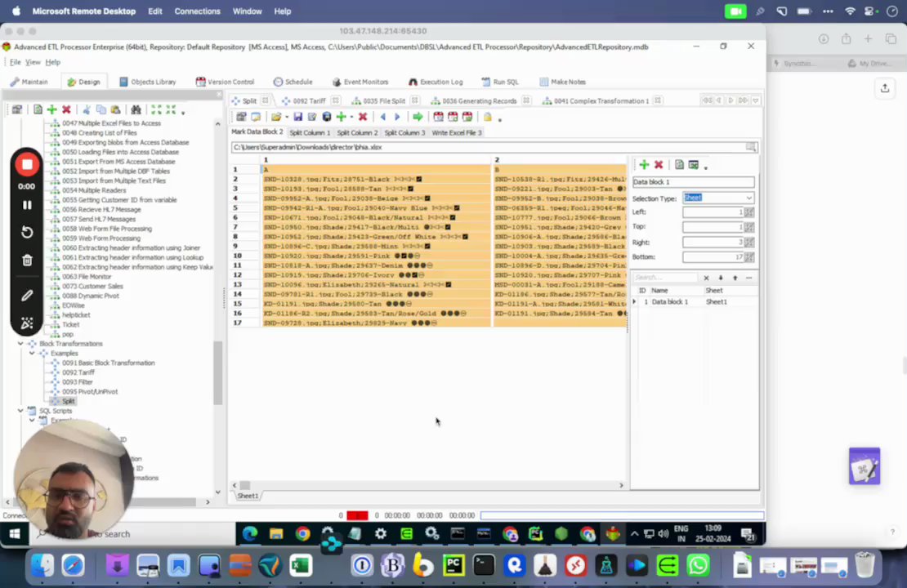This screenshot has width=907, height=588.
Task: Open the tab list dropdown at tab bar end
Action: pyautogui.click(x=756, y=100)
